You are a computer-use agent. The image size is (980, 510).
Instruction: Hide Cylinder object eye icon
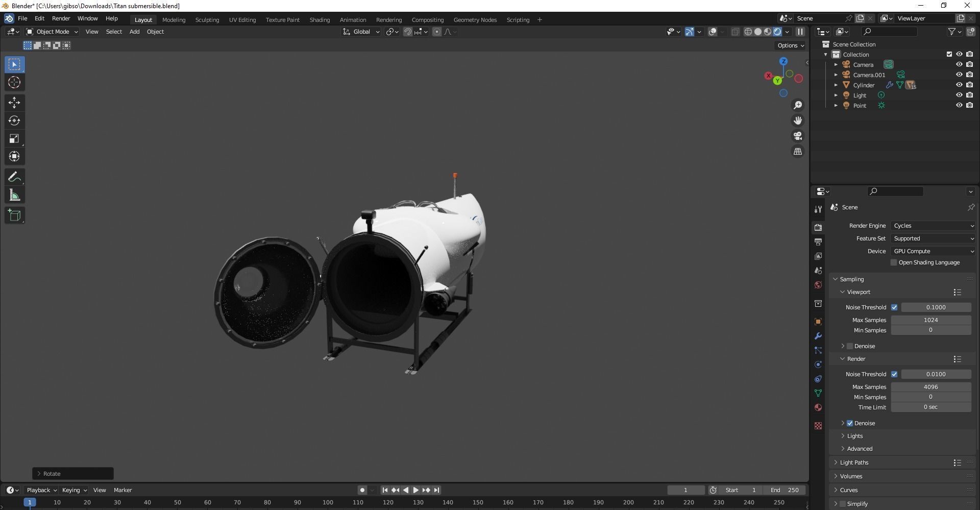959,85
